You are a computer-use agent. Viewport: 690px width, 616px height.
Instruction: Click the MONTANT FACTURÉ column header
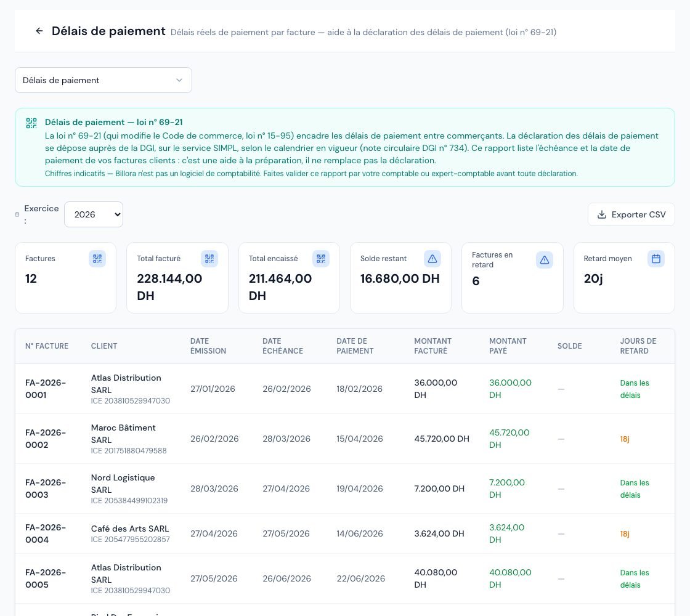[432, 346]
